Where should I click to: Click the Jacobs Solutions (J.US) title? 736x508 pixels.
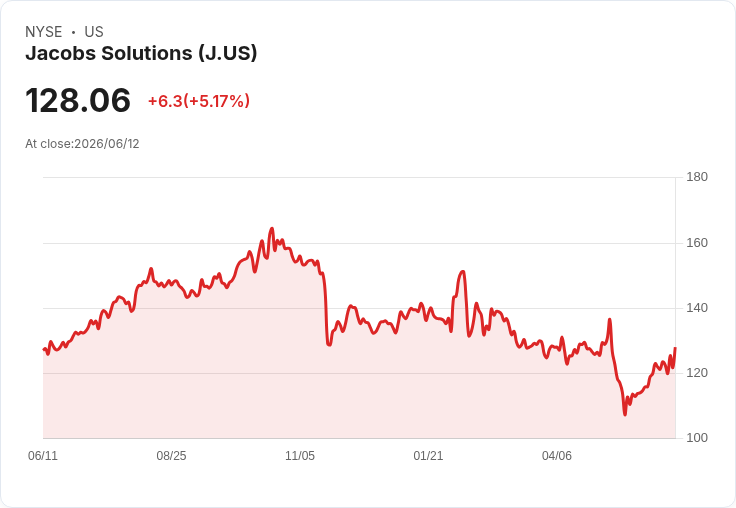click(141, 53)
